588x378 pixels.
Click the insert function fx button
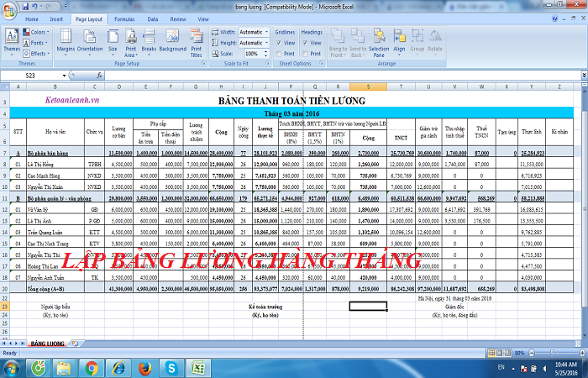pos(99,76)
